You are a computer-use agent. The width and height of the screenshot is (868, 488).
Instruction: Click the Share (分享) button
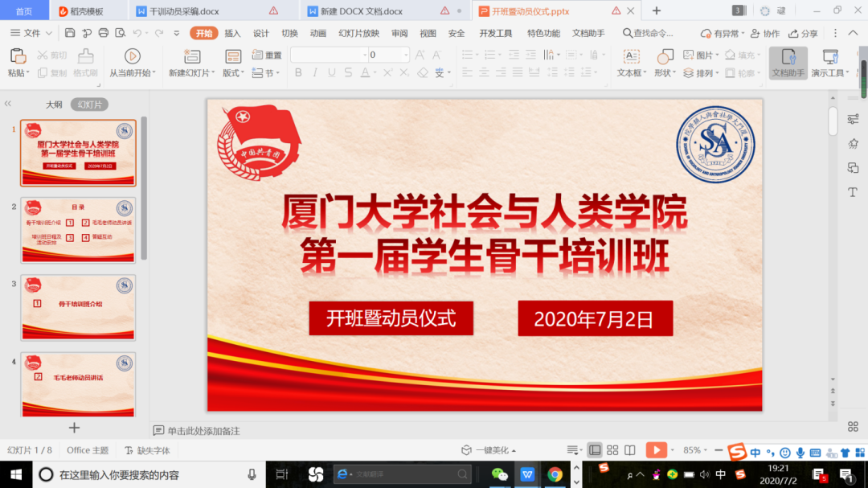point(803,34)
